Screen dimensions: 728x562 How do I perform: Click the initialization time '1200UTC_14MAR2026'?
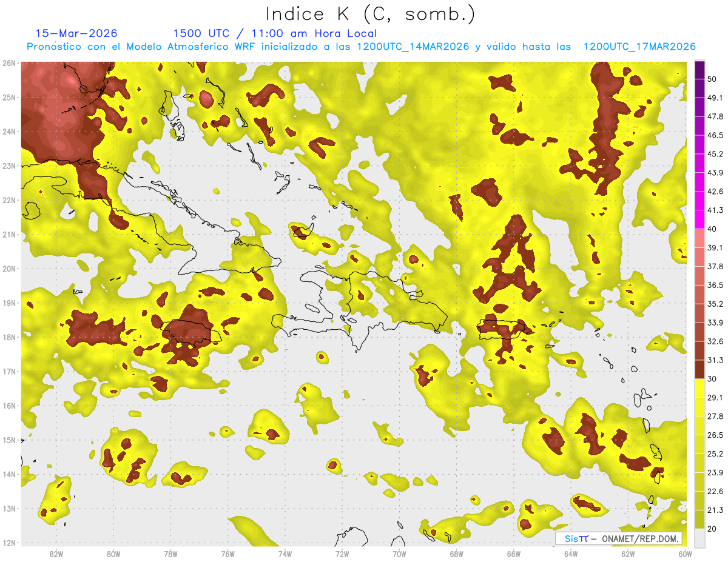[413, 47]
